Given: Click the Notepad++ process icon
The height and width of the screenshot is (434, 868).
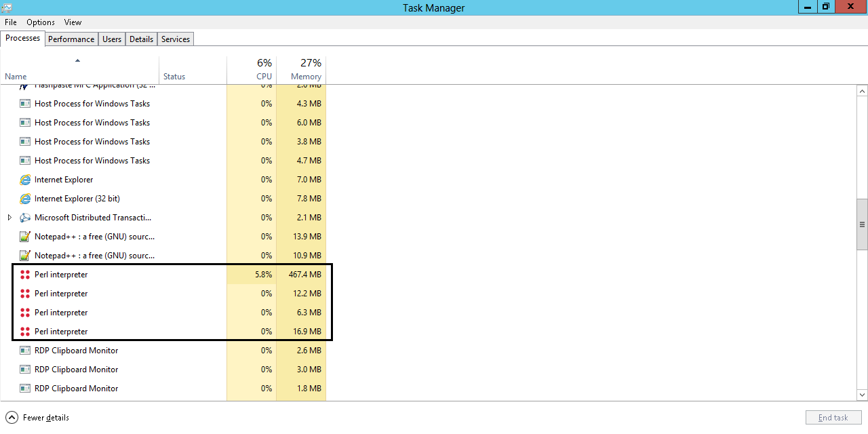Looking at the screenshot, I should tap(24, 236).
